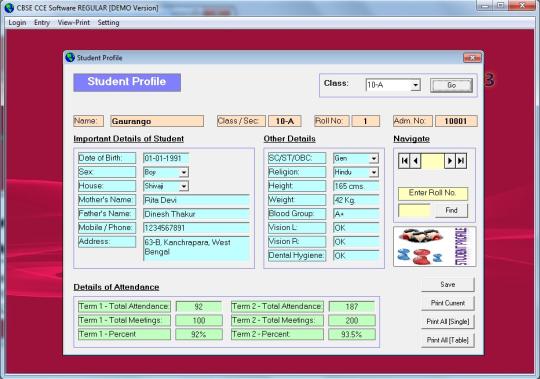Click the roll number input beside Find

[x=414, y=210]
